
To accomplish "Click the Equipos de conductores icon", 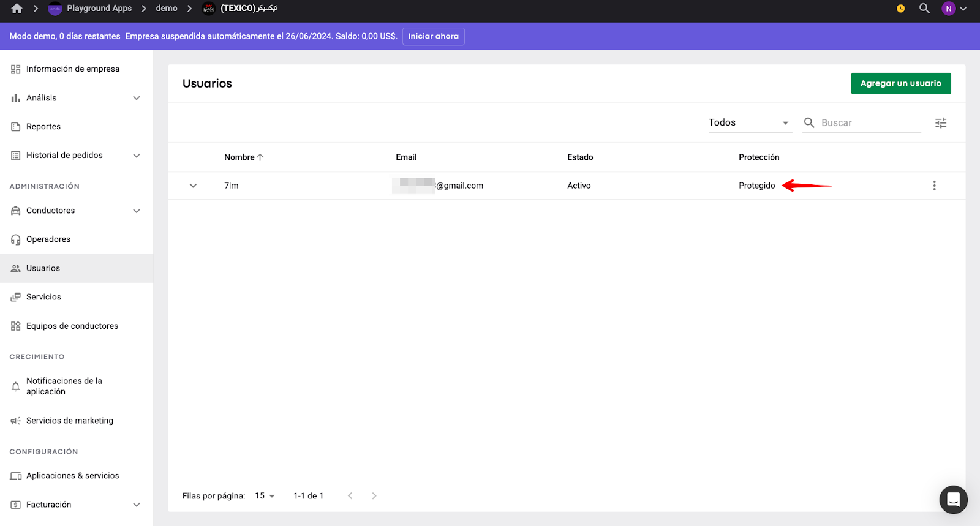I will click(x=16, y=326).
